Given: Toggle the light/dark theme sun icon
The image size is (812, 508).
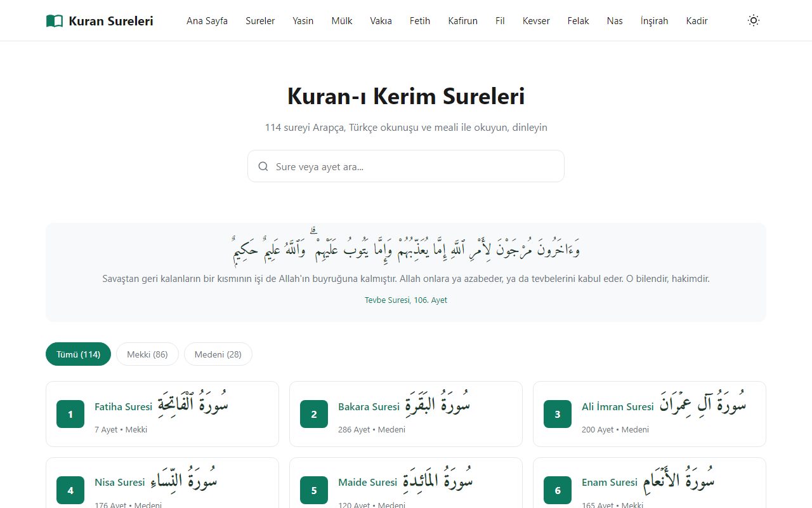Looking at the screenshot, I should (754, 20).
